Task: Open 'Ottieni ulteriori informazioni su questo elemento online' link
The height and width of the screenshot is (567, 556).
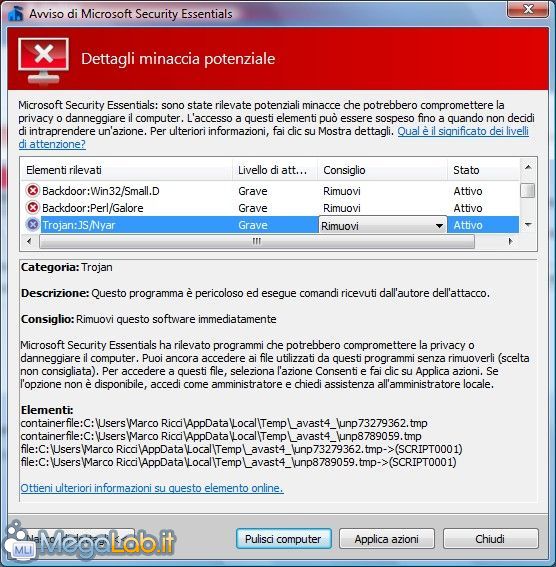Action: point(152,488)
